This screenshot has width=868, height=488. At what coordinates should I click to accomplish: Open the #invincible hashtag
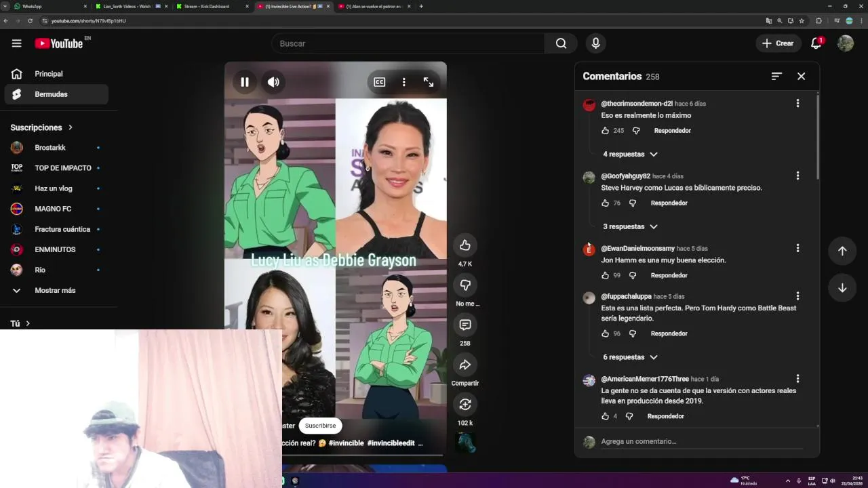click(x=347, y=443)
